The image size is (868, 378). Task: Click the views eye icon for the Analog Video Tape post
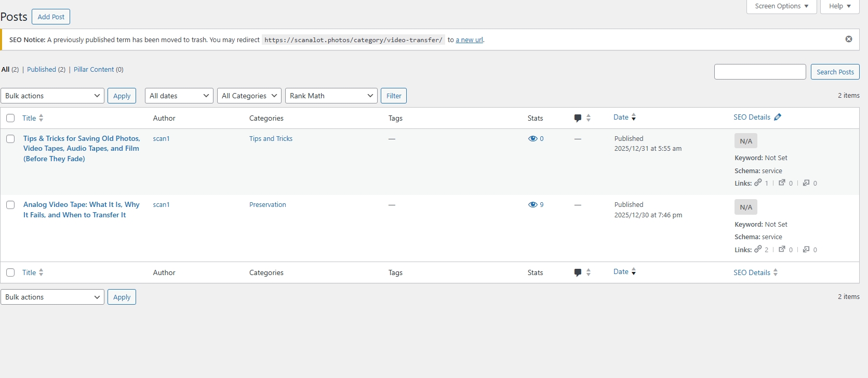point(532,205)
